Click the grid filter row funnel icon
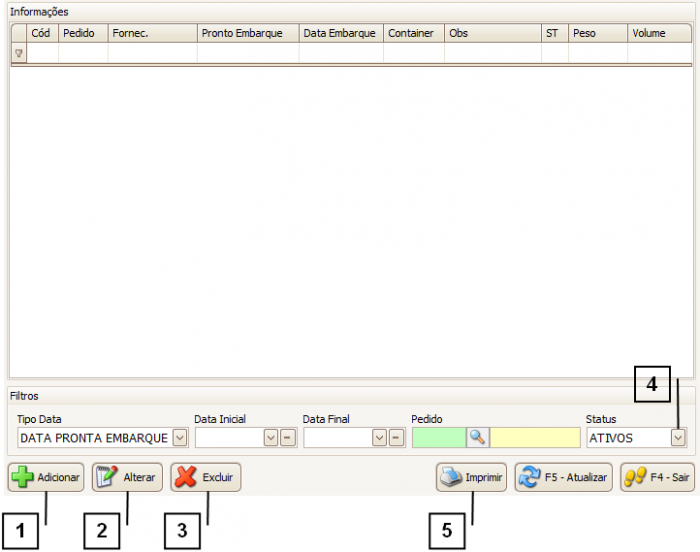 click(x=18, y=53)
